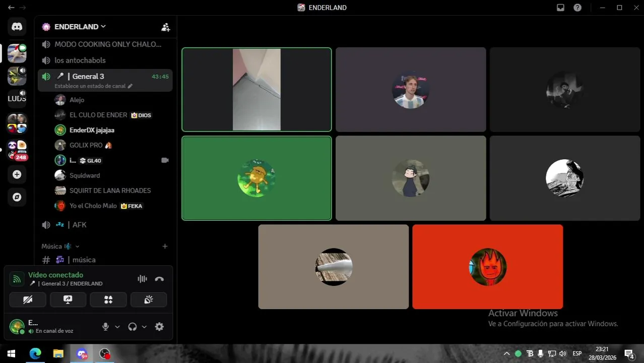Turn on your camera
The width and height of the screenshot is (644, 363).
tap(28, 299)
